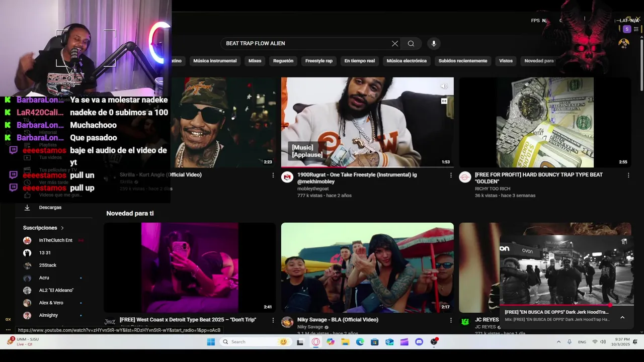
Task: Open Discord from taskbar
Action: click(419, 342)
